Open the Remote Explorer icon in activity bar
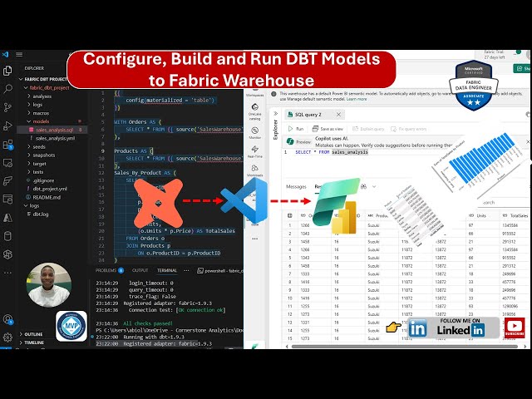 tap(7, 163)
